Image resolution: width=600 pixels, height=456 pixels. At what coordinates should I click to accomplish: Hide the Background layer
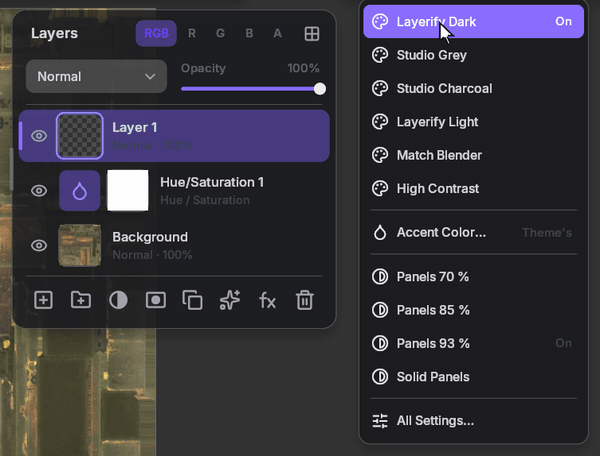click(x=39, y=245)
